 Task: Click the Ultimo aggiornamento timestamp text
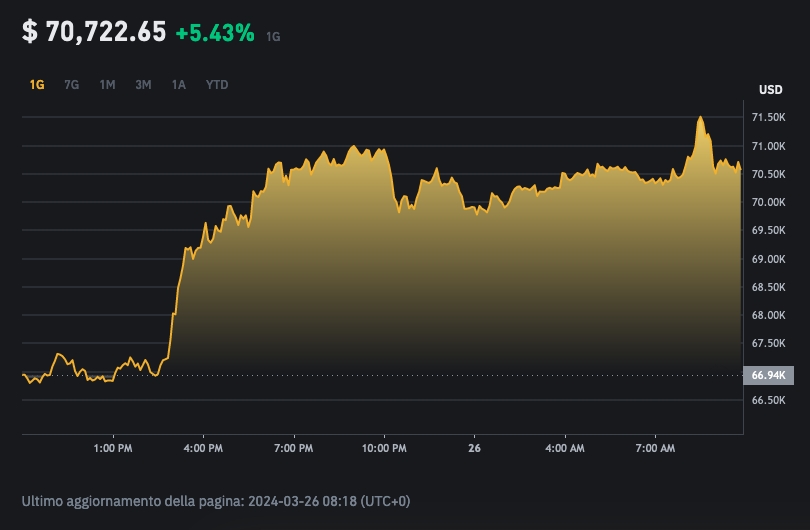coord(215,500)
